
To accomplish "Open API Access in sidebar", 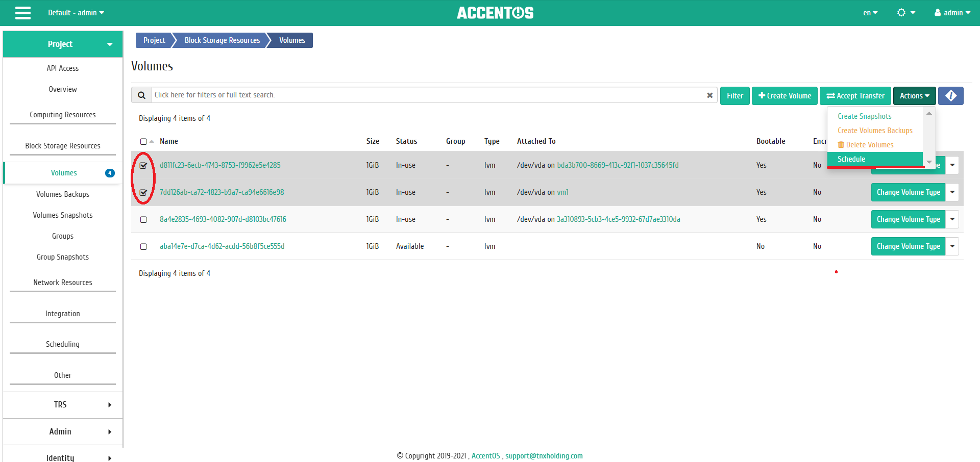I will [x=63, y=68].
